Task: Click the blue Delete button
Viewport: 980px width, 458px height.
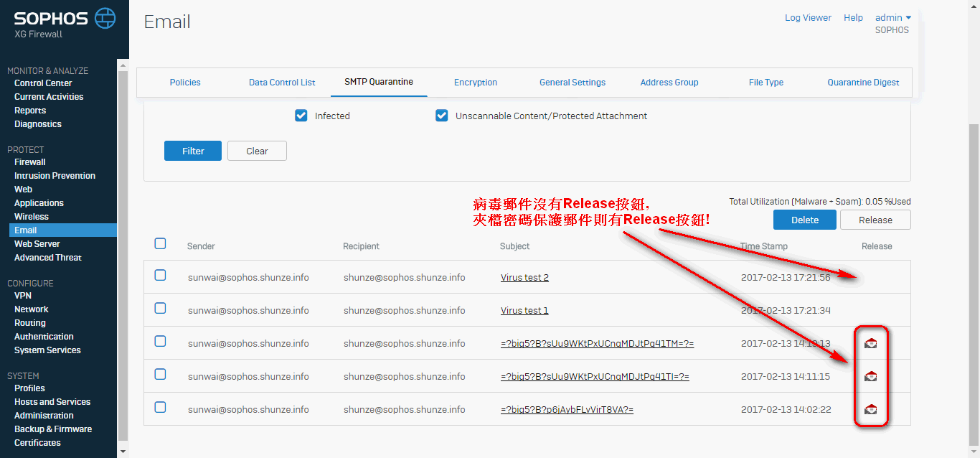Action: (x=805, y=220)
